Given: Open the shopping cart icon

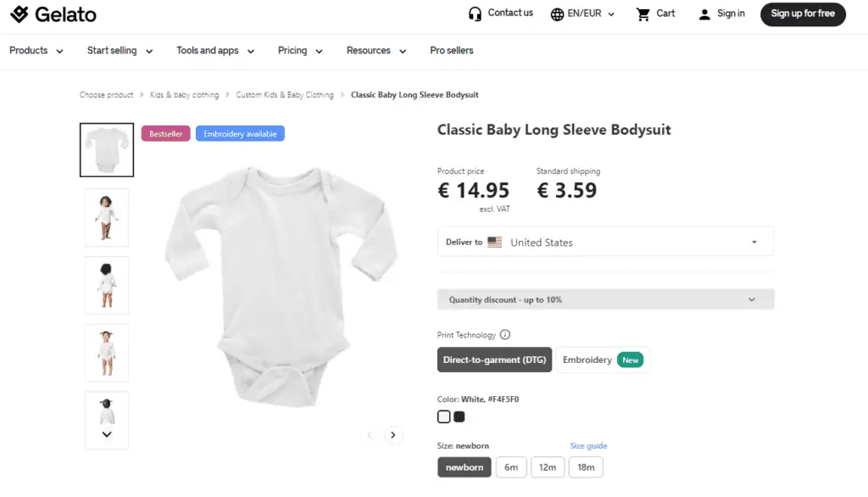Looking at the screenshot, I should [x=643, y=14].
